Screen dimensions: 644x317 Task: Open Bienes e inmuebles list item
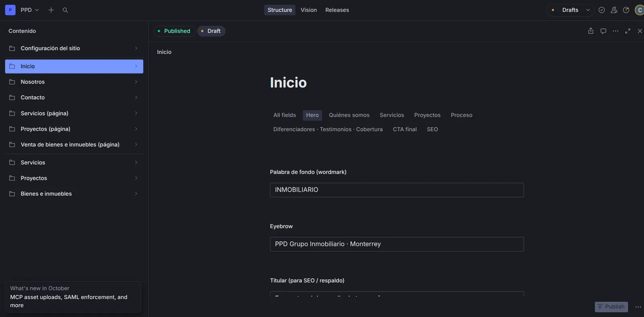[74, 194]
